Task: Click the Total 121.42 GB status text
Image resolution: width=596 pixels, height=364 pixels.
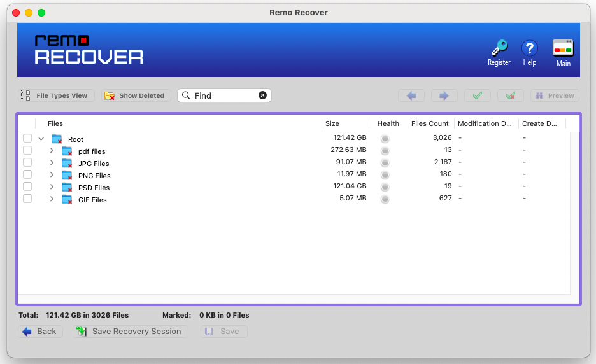Action: coord(74,315)
